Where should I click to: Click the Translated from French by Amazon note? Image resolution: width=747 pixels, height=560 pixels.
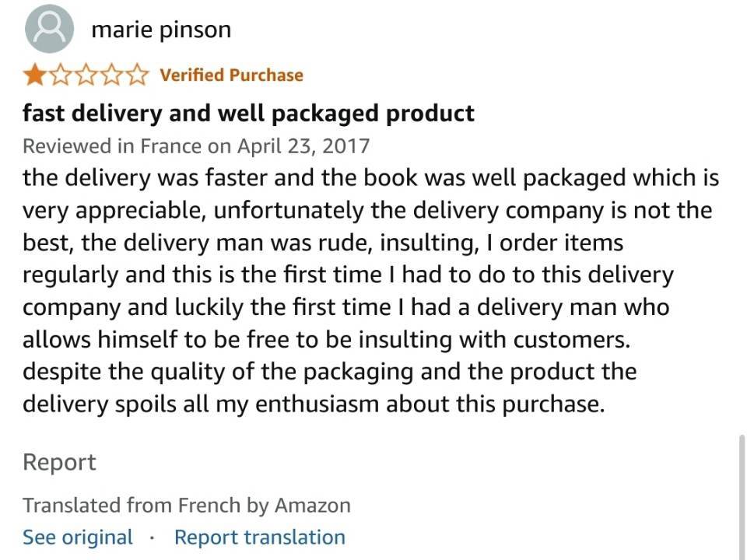pos(186,506)
